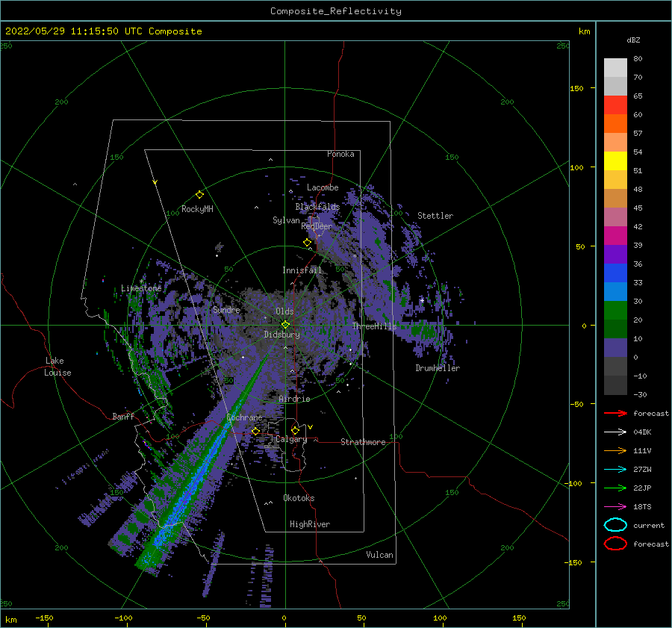
Task: Click the Sundre city label
Action: coord(227,309)
